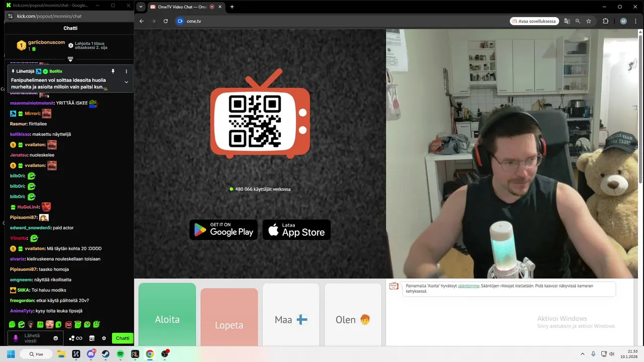This screenshot has width=644, height=362.
Task: Open the Google Play store badge
Action: pos(223,230)
